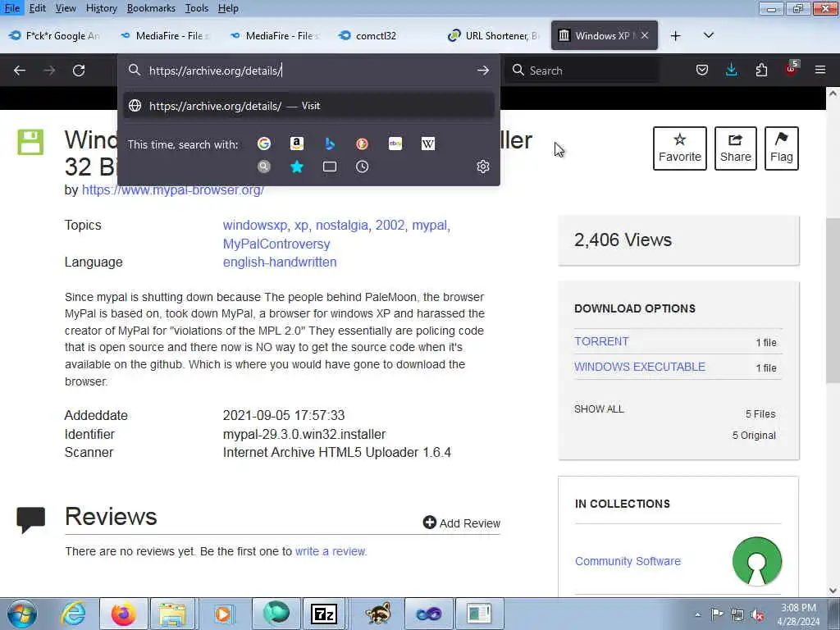The height and width of the screenshot is (630, 840).
Task: Click the 5 Original files text
Action: [x=754, y=435]
